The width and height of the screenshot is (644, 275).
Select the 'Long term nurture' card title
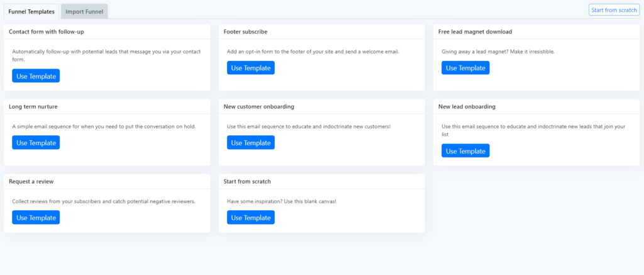tap(33, 106)
